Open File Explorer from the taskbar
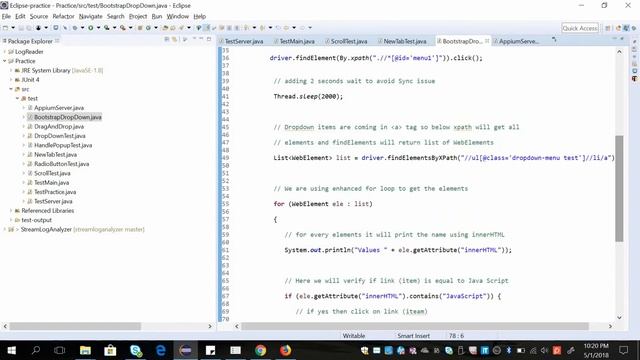 point(85,350)
